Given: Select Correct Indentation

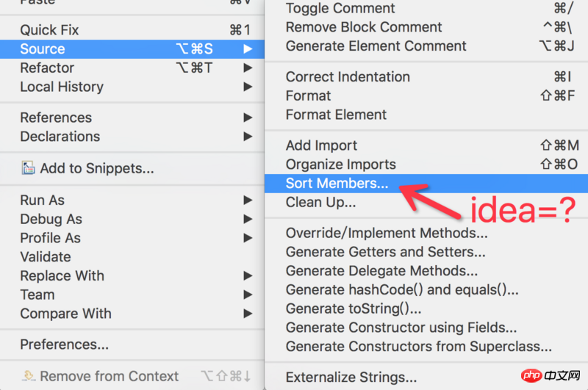Looking at the screenshot, I should (426, 77).
